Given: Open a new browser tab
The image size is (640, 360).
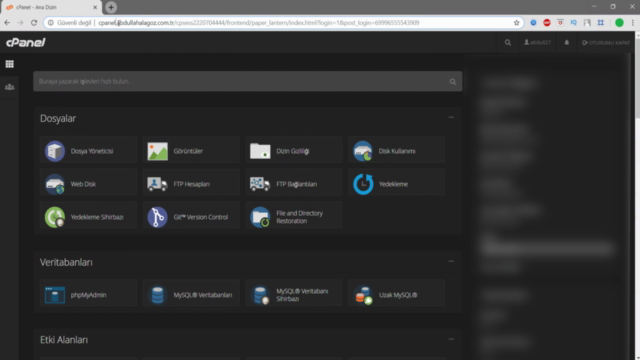Looking at the screenshot, I should pyautogui.click(x=111, y=7).
